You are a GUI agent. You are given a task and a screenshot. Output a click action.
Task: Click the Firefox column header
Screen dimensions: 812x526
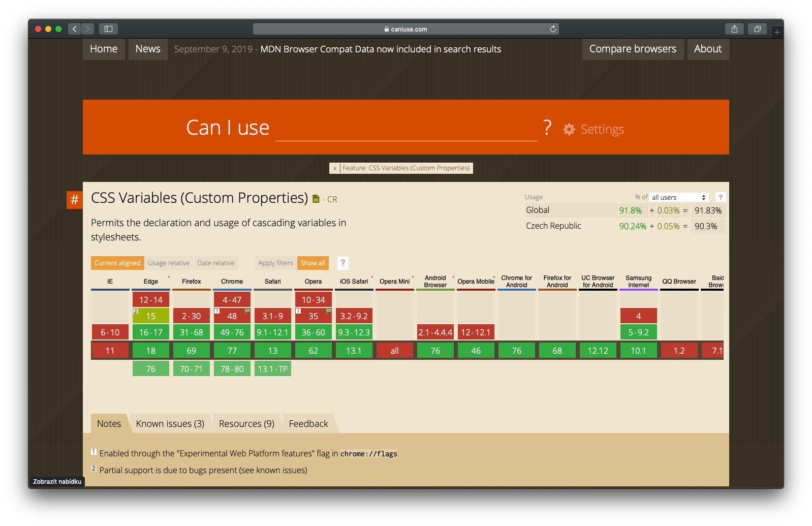(x=192, y=282)
